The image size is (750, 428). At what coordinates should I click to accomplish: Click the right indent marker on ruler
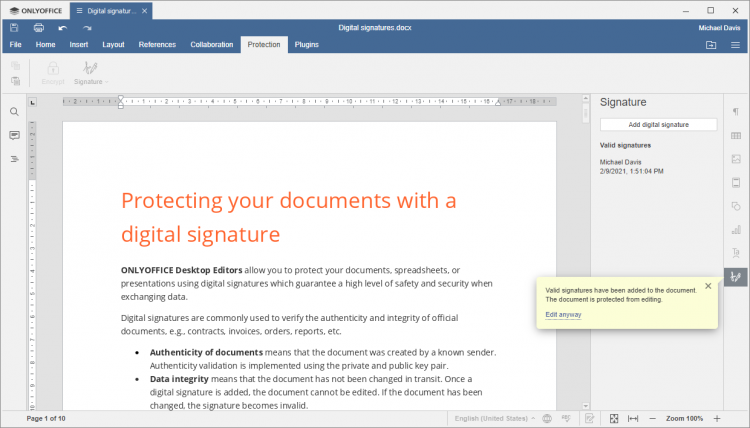[x=498, y=103]
